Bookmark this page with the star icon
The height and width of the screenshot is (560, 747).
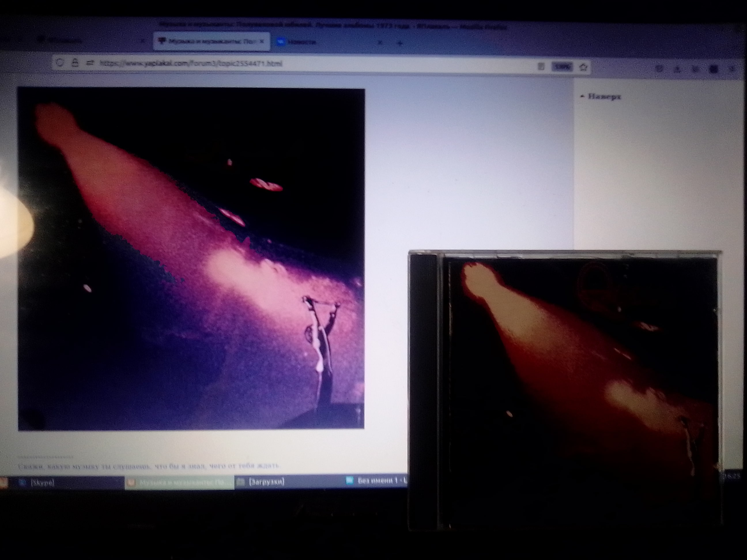click(x=583, y=67)
